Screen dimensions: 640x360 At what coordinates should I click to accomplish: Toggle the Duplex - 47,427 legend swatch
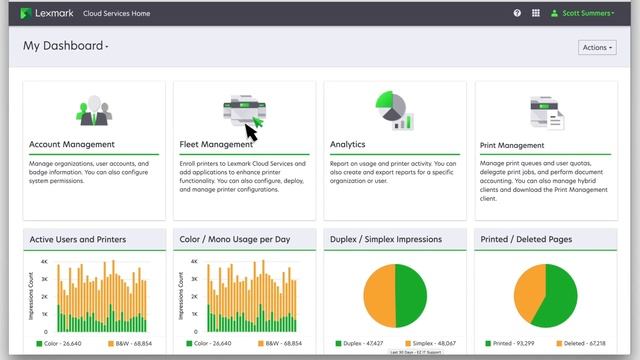tap(338, 344)
